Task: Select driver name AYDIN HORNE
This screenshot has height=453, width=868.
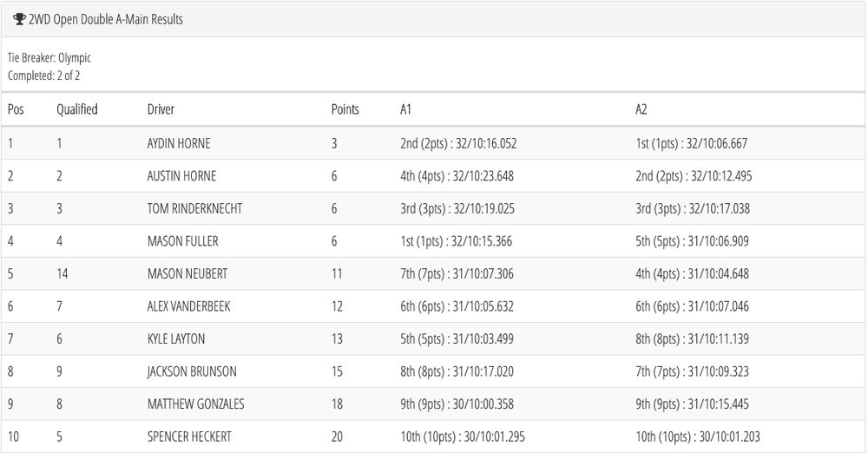Action: tap(179, 143)
